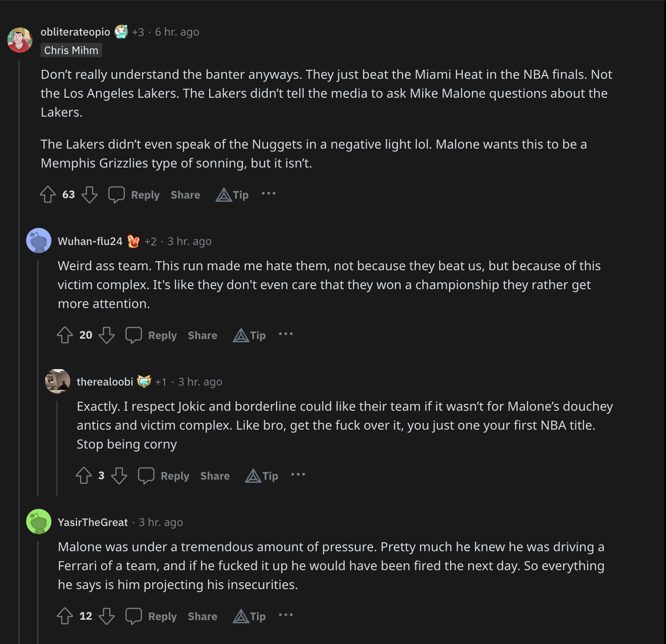Open obliterateopio's user profile link

coord(75,32)
